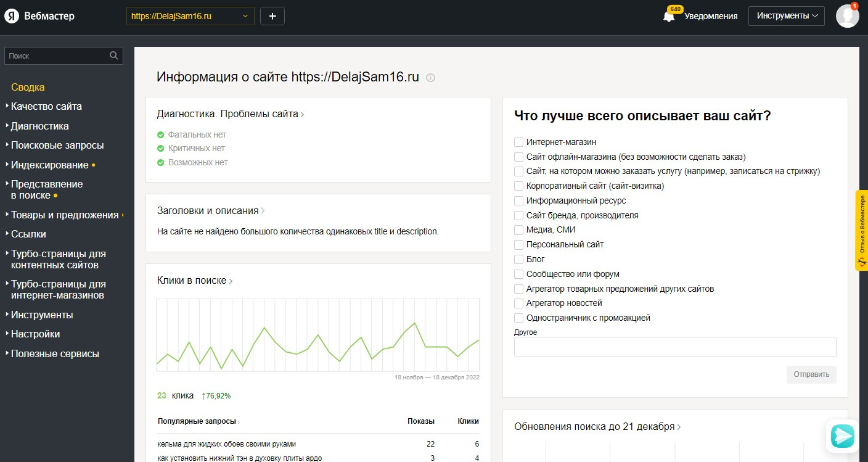The width and height of the screenshot is (868, 462).
Task: Open the user profile avatar
Action: pyautogui.click(x=847, y=16)
